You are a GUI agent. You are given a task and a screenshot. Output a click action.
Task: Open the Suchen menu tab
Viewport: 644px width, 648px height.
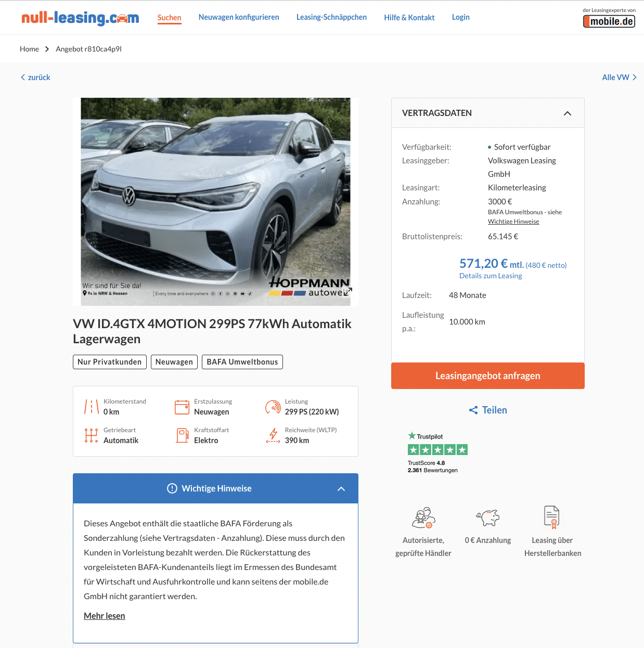click(x=170, y=18)
